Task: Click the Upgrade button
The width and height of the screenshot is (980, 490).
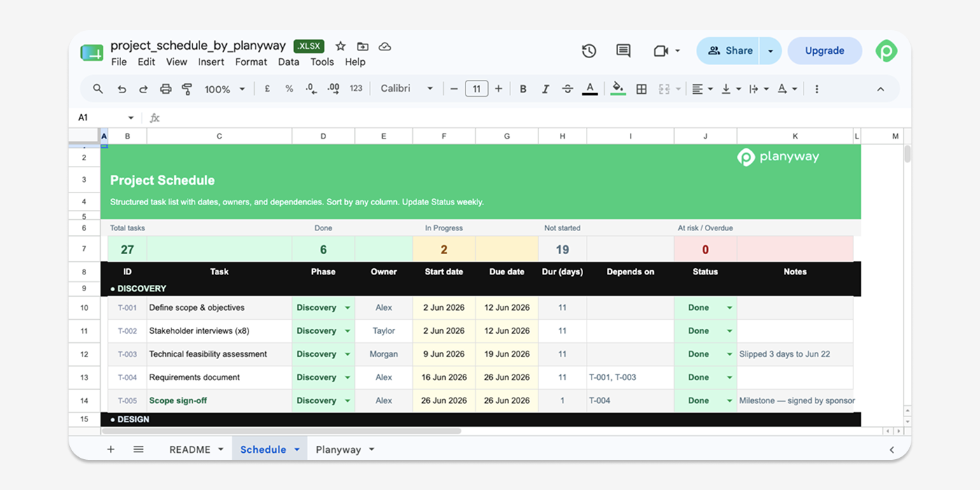Action: click(x=825, y=50)
